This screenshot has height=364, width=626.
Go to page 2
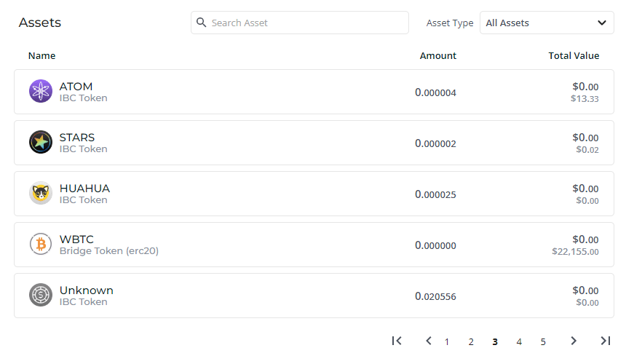[471, 341]
